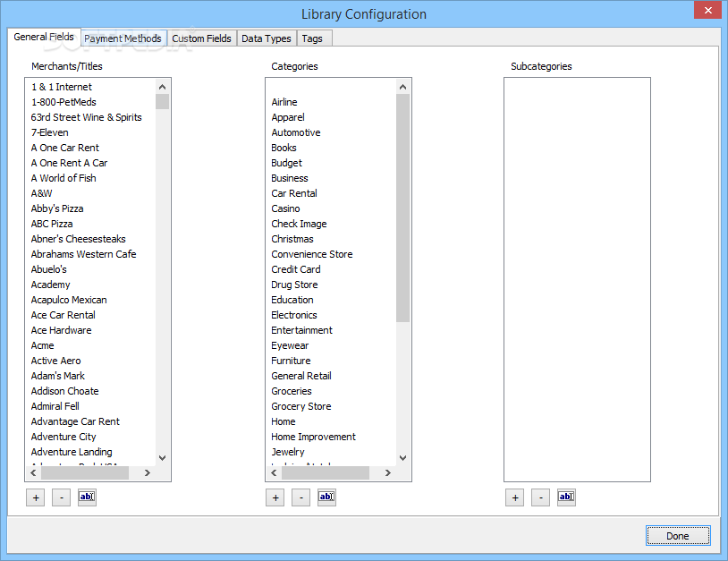This screenshot has height=561, width=728.
Task: Click the Merchants list scroll down arrow
Action: coord(162,458)
